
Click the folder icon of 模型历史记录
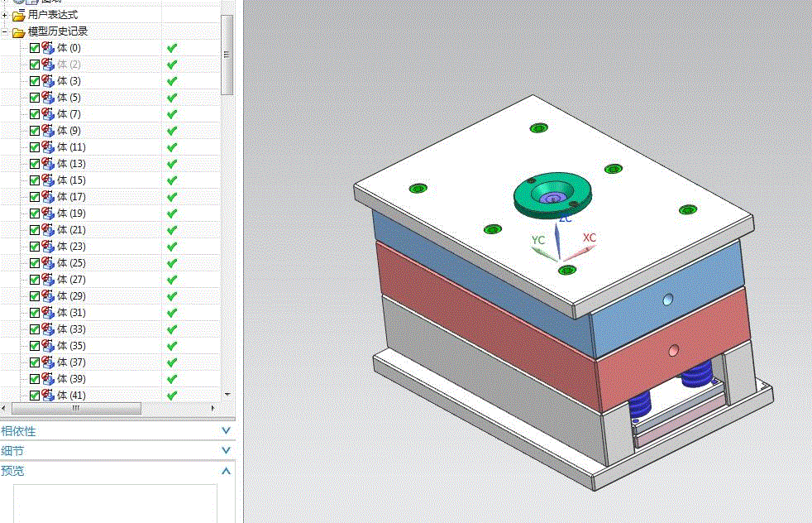click(19, 32)
